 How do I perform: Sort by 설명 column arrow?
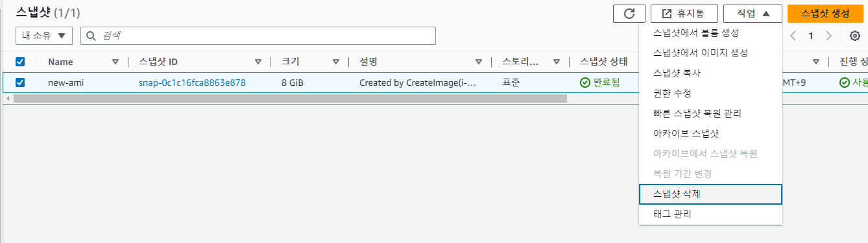(x=479, y=62)
